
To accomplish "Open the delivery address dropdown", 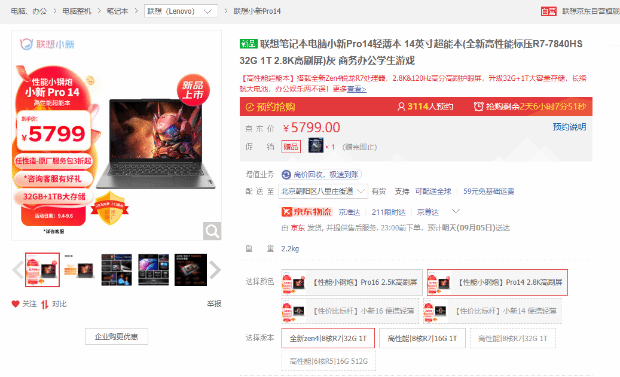I will (x=323, y=191).
